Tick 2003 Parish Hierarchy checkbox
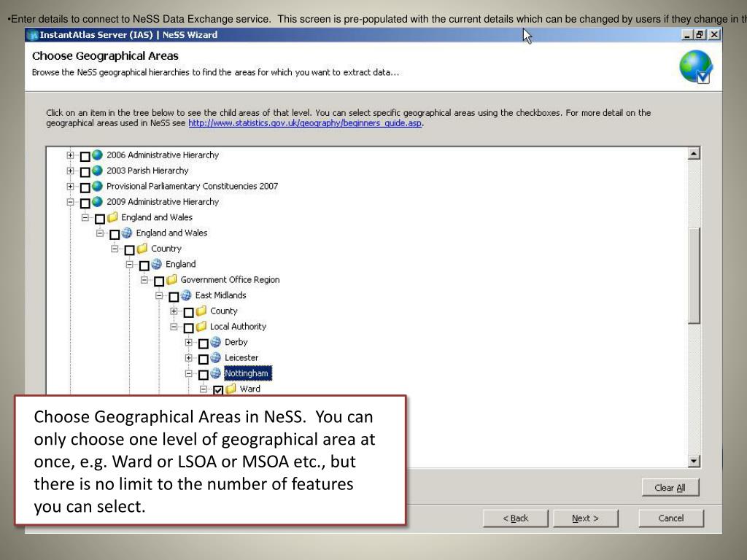 [85, 172]
